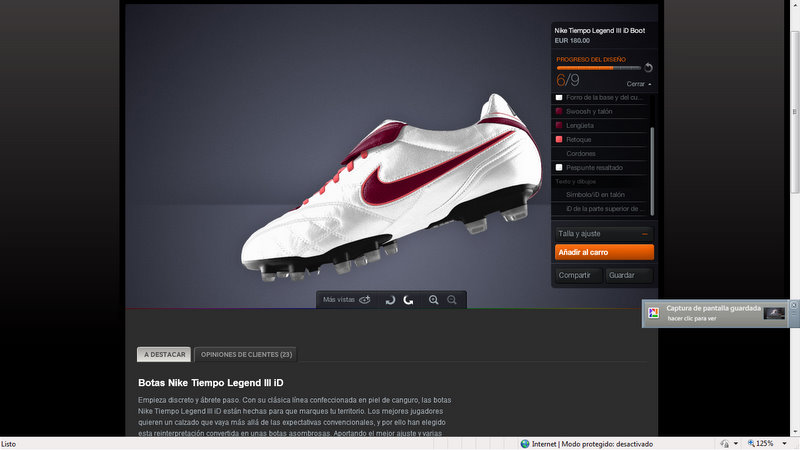Open the saved screenshot thumbnail preview

(774, 313)
